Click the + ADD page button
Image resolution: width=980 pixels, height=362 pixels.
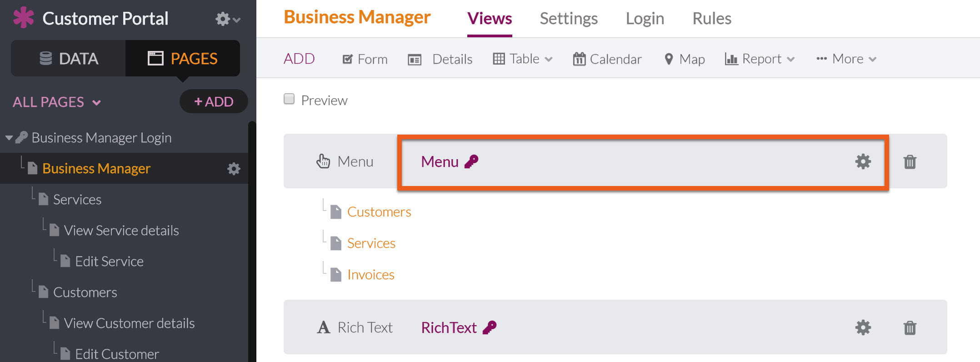(214, 101)
